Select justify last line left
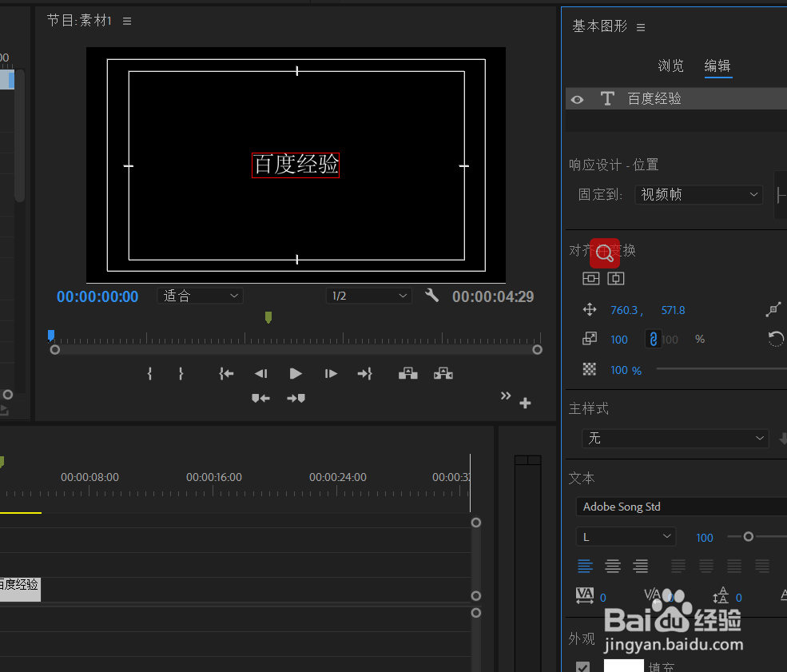This screenshot has width=787, height=672. [x=678, y=566]
